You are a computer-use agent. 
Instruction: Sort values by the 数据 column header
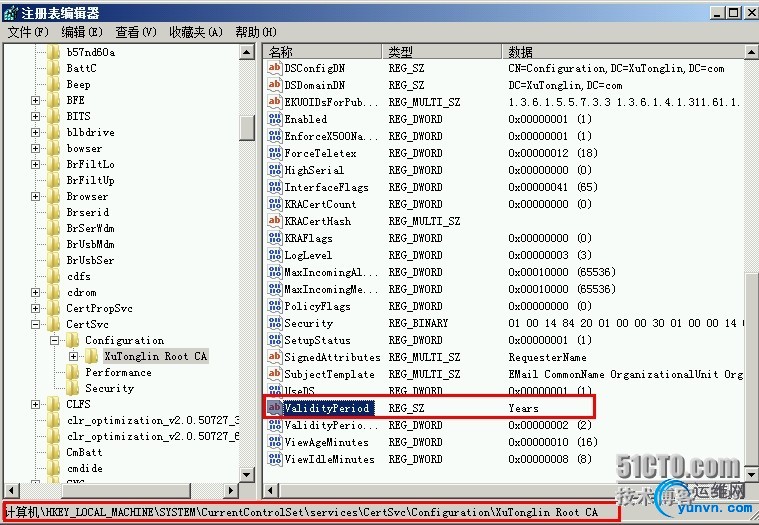[623, 51]
